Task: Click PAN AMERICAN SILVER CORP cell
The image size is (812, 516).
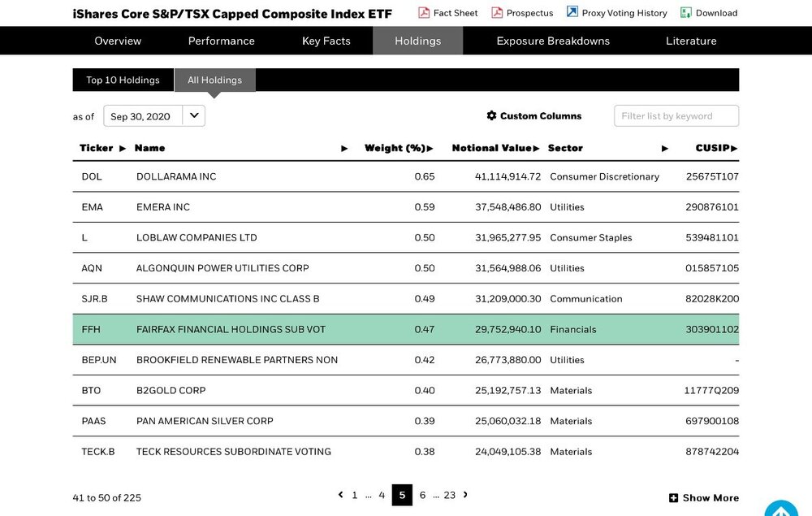Action: [x=205, y=421]
